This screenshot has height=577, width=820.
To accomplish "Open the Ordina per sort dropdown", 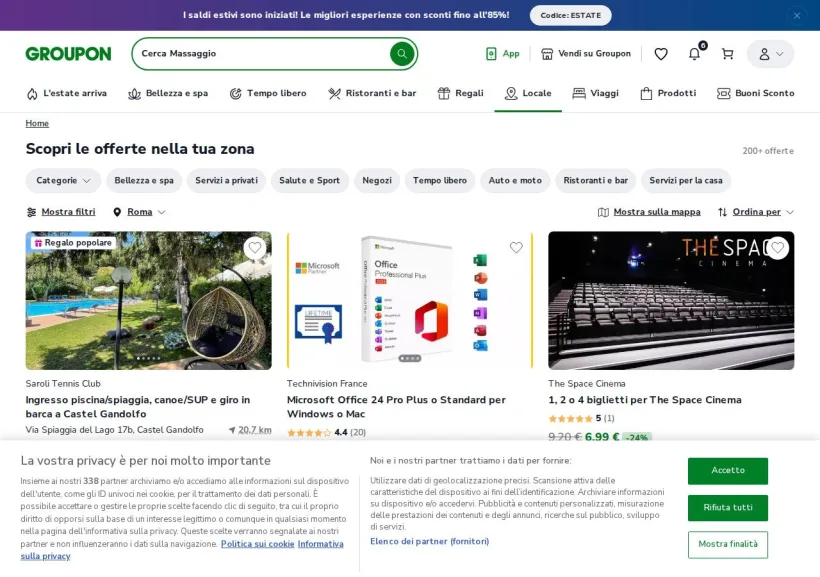I will (756, 212).
